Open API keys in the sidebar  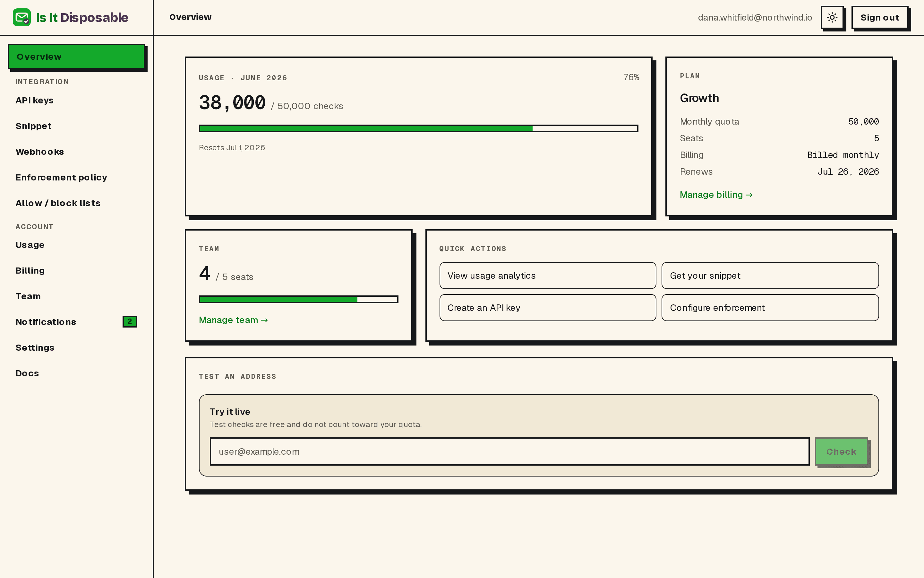tap(76, 101)
